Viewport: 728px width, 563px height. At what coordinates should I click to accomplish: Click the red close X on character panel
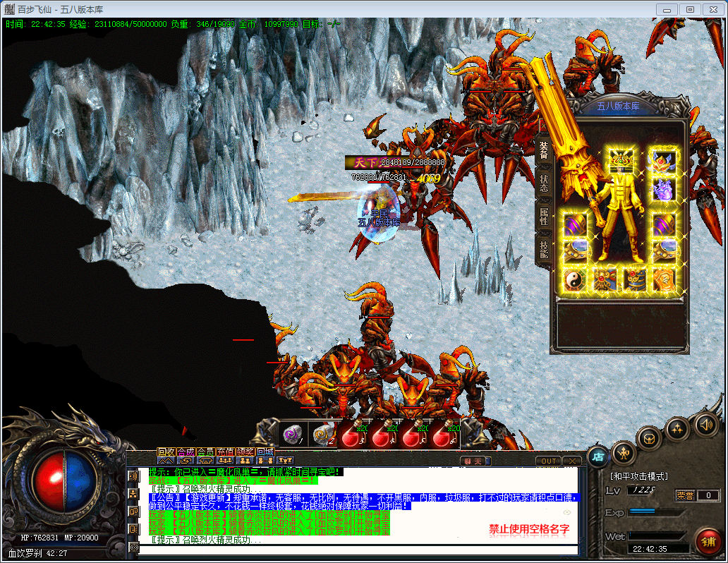(542, 126)
